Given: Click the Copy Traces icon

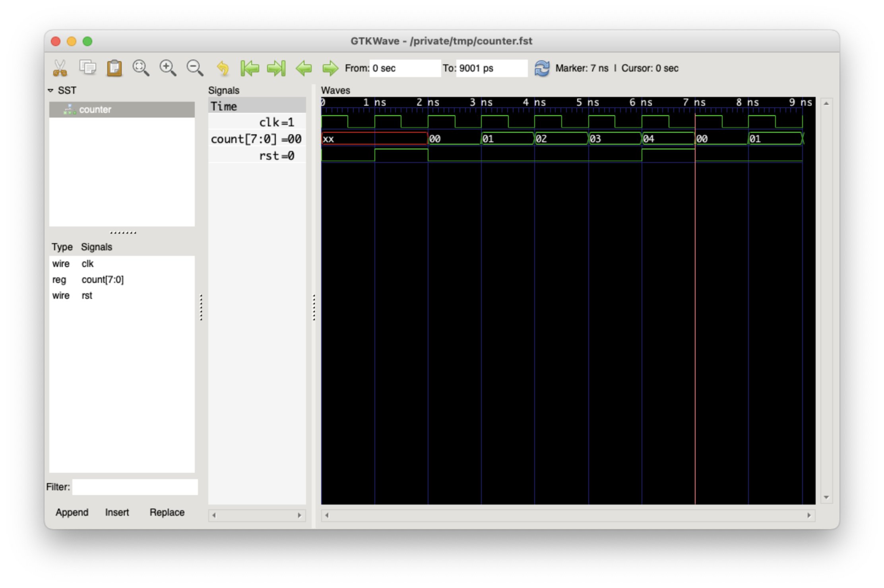Looking at the screenshot, I should (x=87, y=68).
